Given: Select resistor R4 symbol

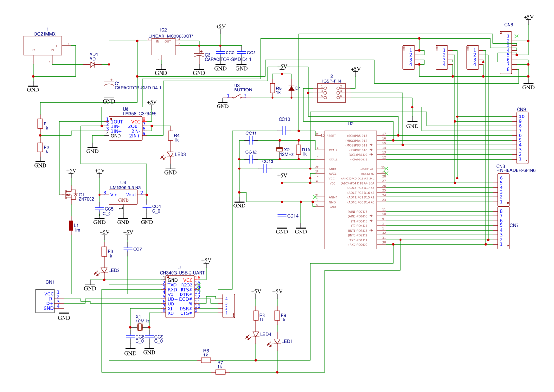Looking at the screenshot, I should 171,135.
